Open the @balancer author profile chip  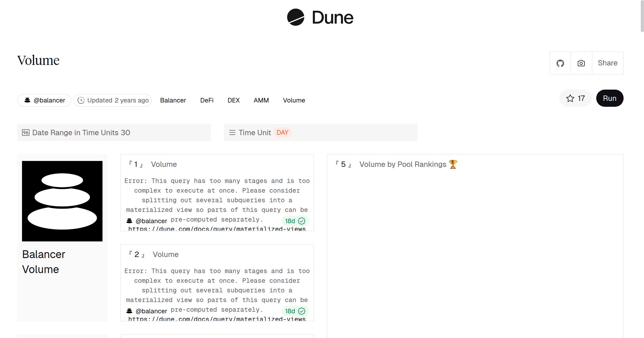(44, 100)
